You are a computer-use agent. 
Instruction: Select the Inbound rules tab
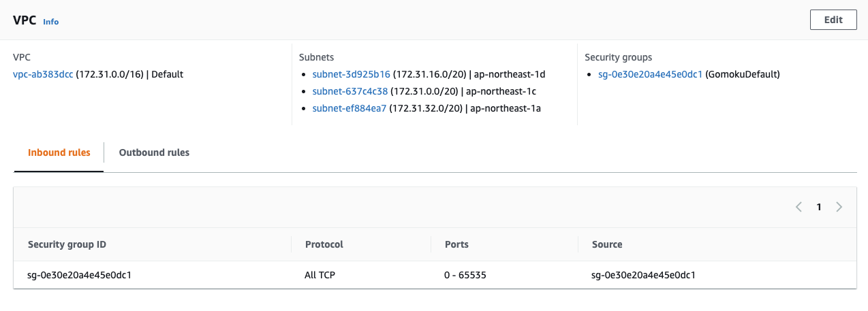pyautogui.click(x=59, y=152)
